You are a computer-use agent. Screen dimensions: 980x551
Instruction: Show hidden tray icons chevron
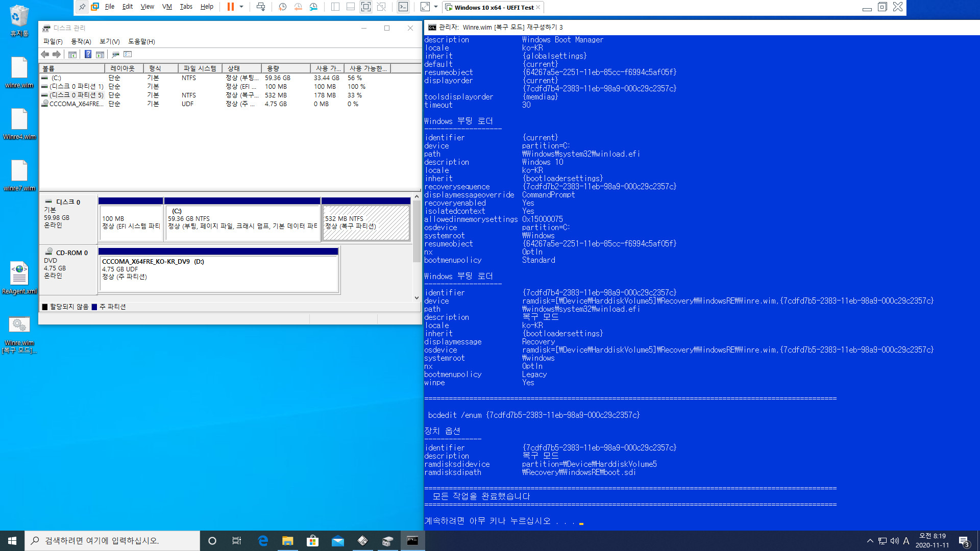coord(870,541)
